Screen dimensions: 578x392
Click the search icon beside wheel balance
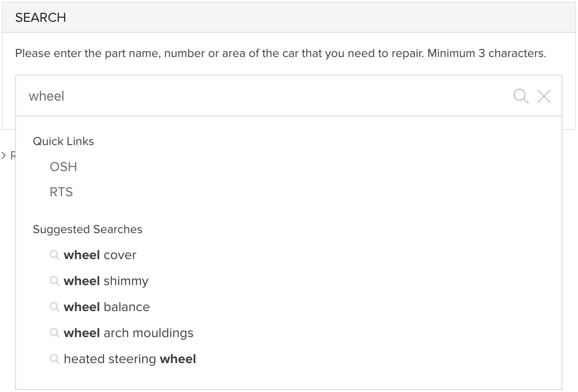pyautogui.click(x=54, y=307)
